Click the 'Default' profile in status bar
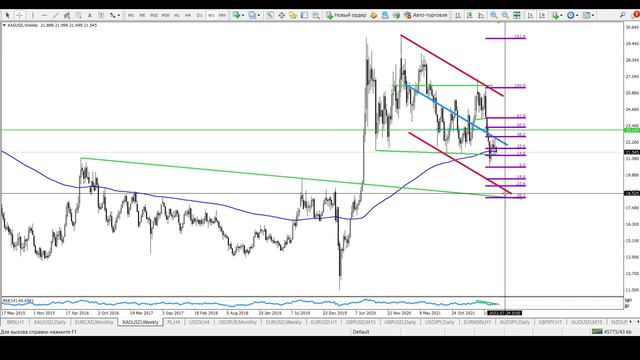The image size is (640, 360). pyautogui.click(x=361, y=332)
